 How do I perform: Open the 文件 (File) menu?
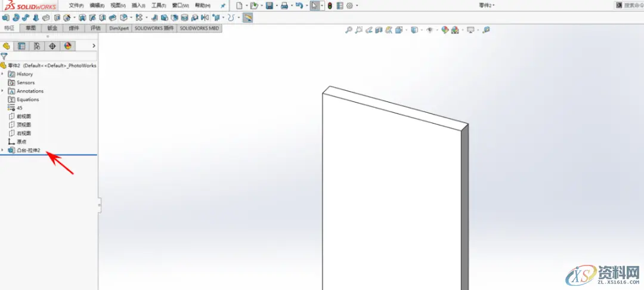pyautogui.click(x=76, y=6)
